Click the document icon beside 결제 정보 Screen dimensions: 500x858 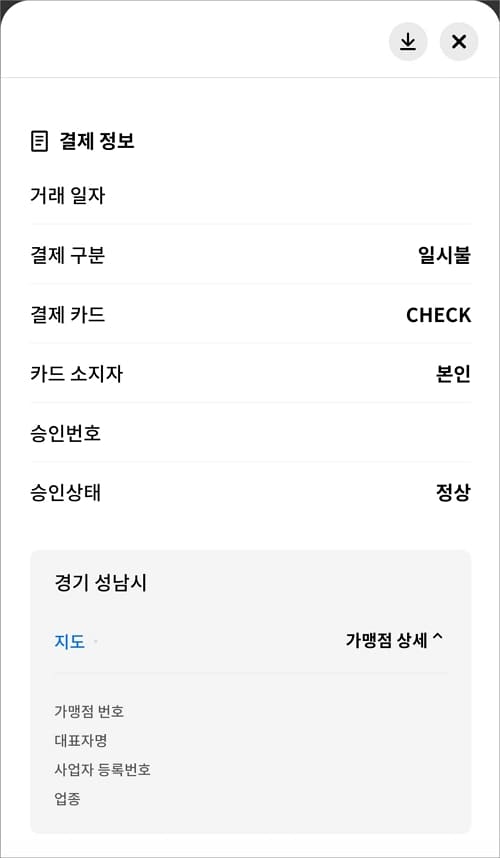(x=39, y=141)
